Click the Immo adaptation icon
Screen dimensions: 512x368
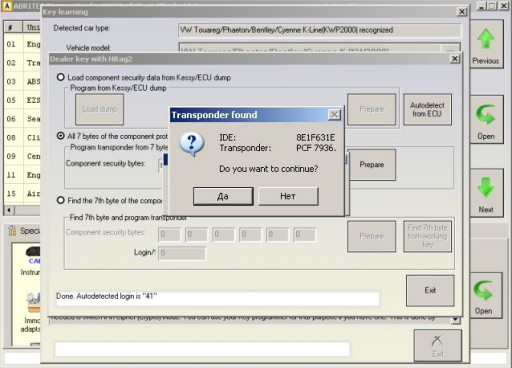[x=33, y=302]
